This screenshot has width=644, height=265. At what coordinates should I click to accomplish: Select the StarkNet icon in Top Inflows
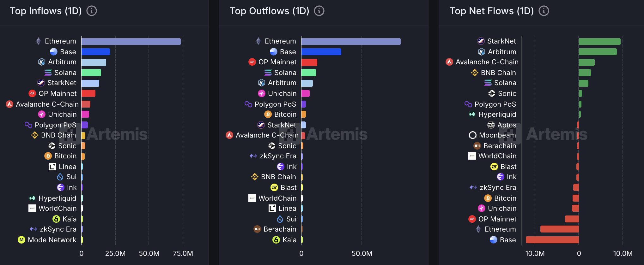coord(41,83)
